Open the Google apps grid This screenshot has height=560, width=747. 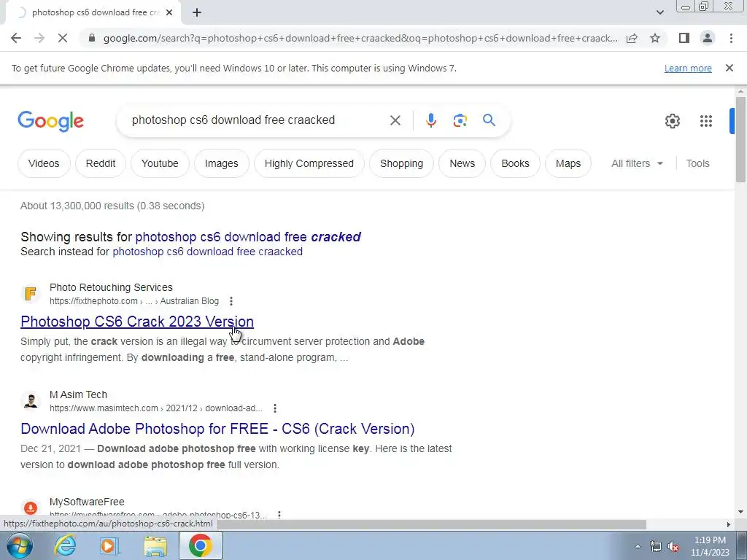pyautogui.click(x=706, y=121)
